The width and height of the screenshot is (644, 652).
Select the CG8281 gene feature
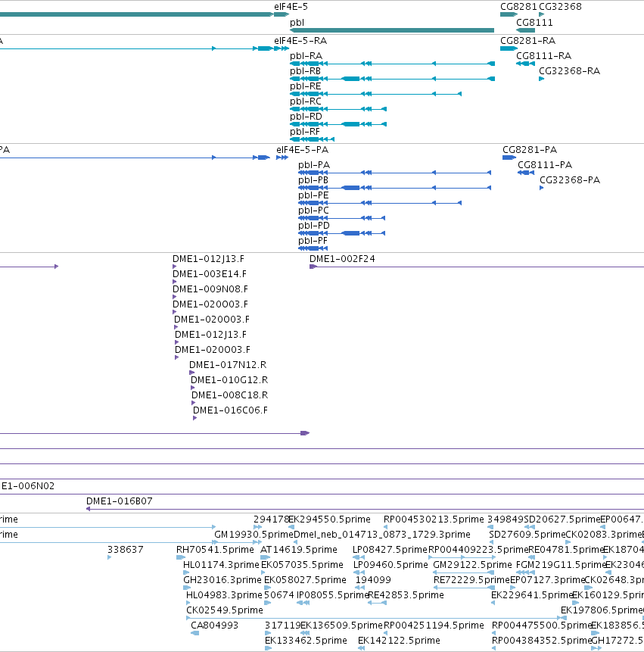point(509,14)
